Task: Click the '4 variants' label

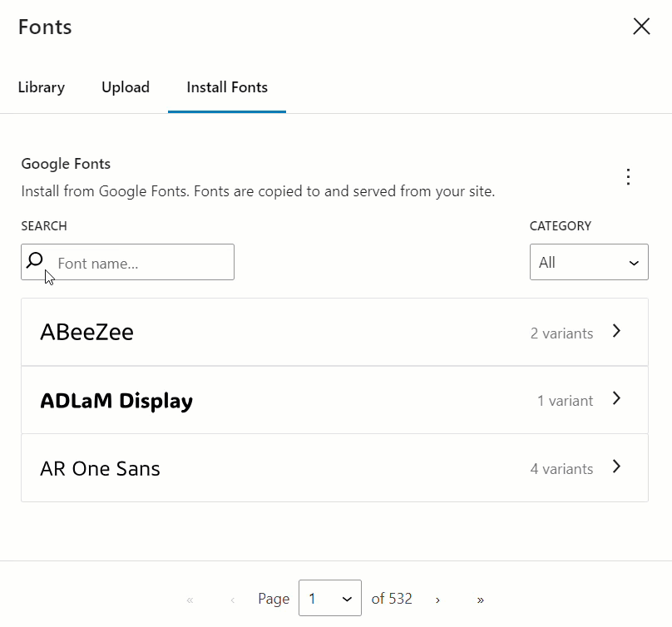Action: (562, 468)
